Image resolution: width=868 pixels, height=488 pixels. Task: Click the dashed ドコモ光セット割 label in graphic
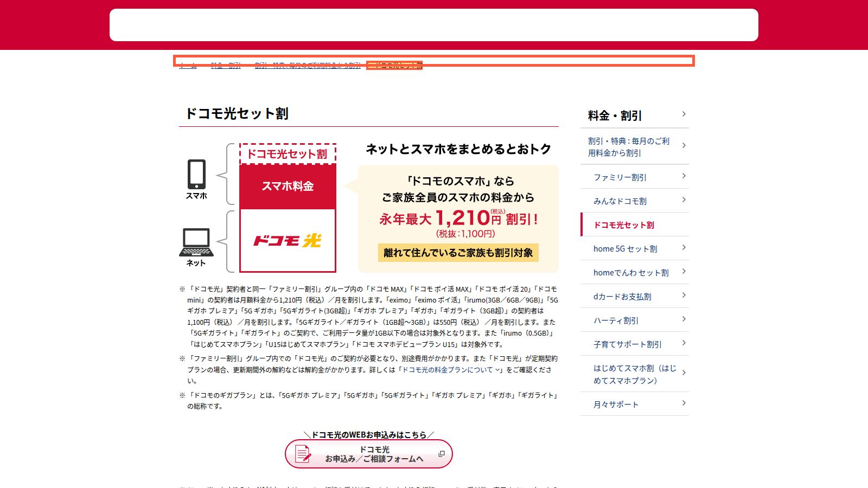point(288,154)
